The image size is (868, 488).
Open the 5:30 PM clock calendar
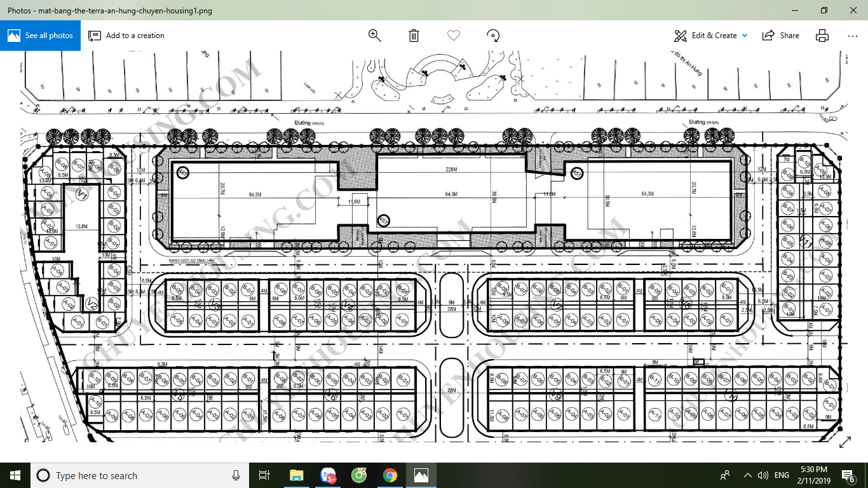tap(813, 475)
